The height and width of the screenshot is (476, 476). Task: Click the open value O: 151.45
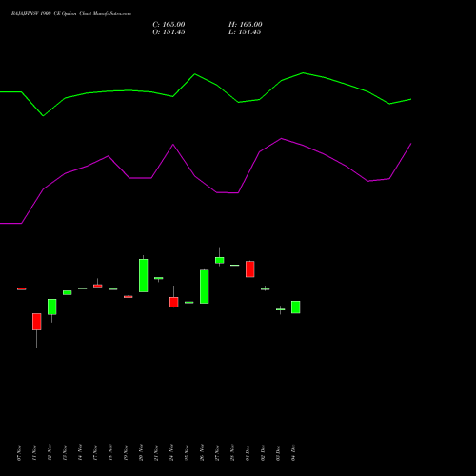pos(169,32)
